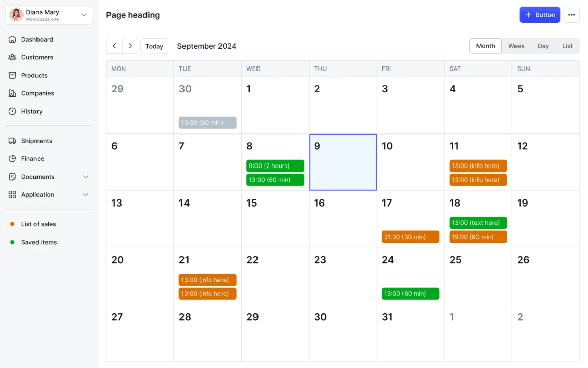Select the Day view tab
Screen dimensions: 588x368
(543, 46)
